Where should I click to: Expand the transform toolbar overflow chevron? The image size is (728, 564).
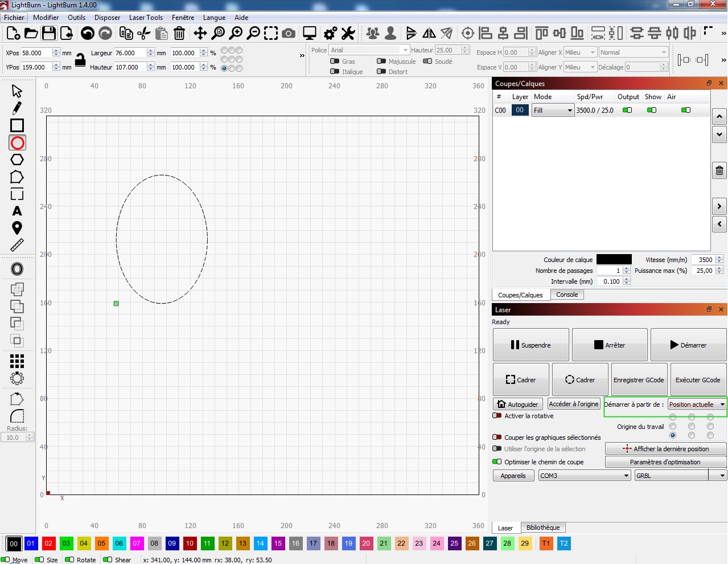click(302, 55)
